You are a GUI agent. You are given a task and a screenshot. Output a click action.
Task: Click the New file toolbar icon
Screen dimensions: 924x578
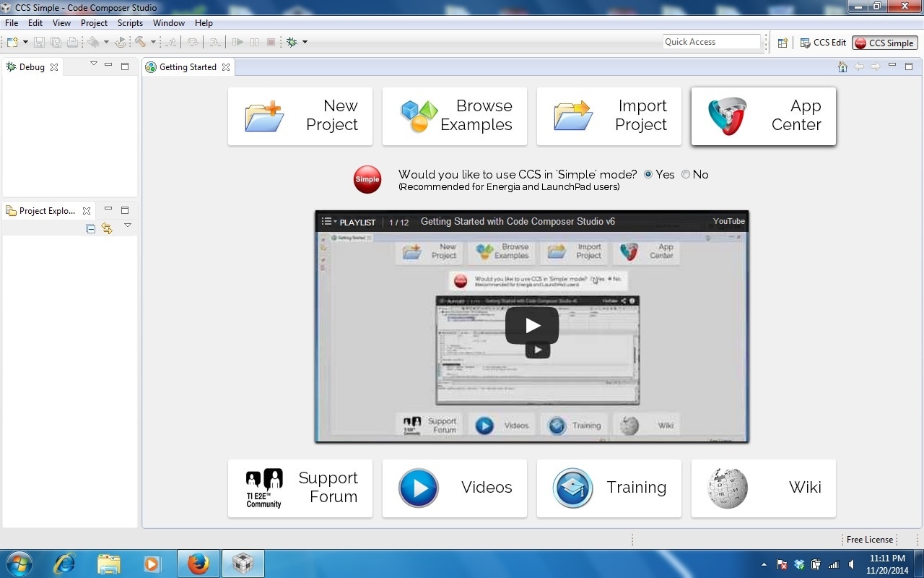click(x=12, y=42)
